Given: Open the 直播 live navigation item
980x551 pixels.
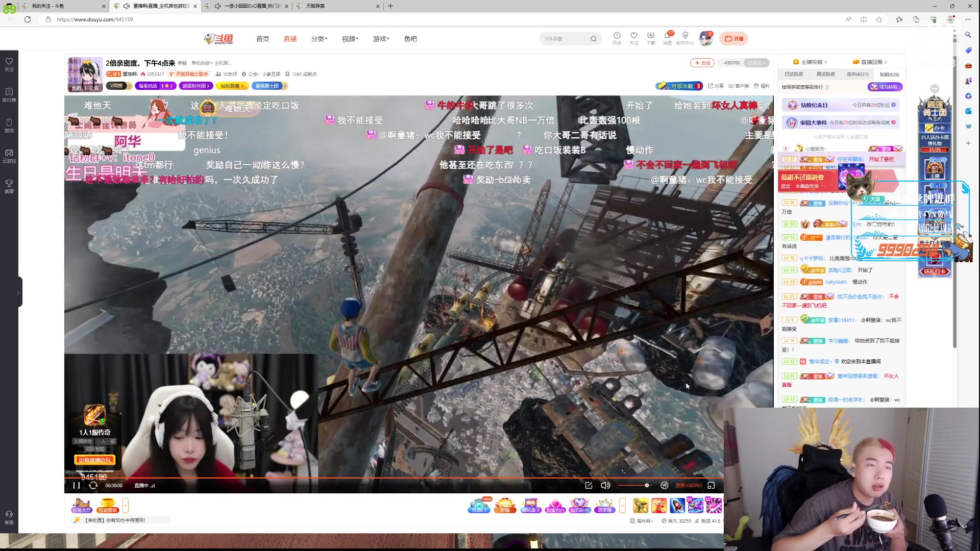Looking at the screenshot, I should [290, 39].
